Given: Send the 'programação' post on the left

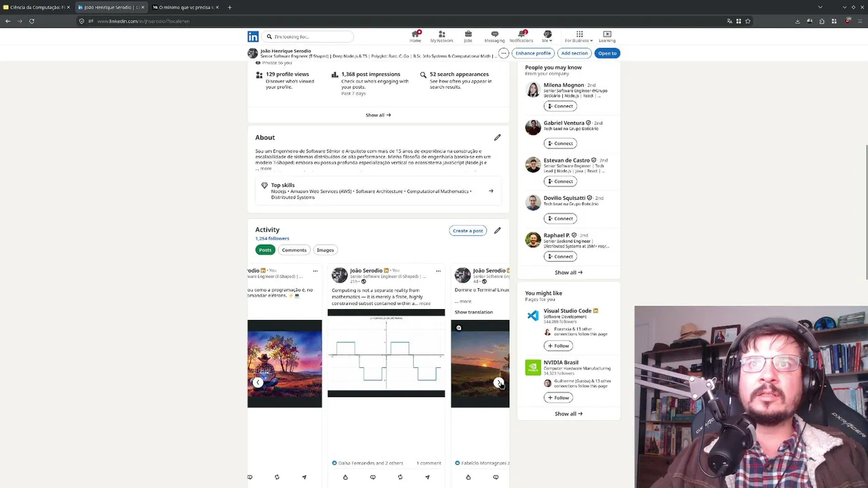Looking at the screenshot, I should [x=304, y=477].
